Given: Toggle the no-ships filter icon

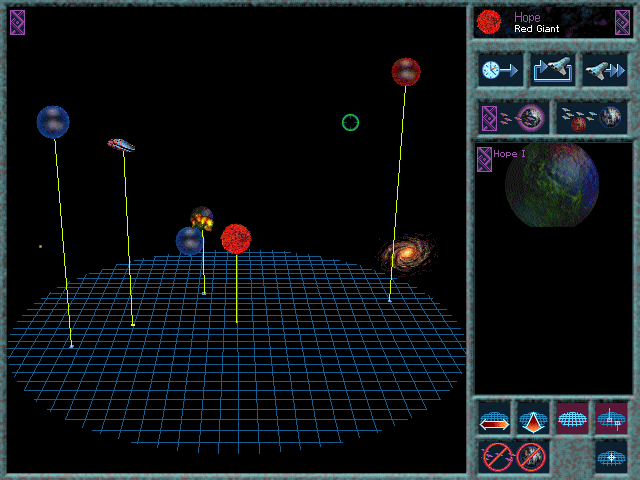Looking at the screenshot, I should click(x=498, y=457).
